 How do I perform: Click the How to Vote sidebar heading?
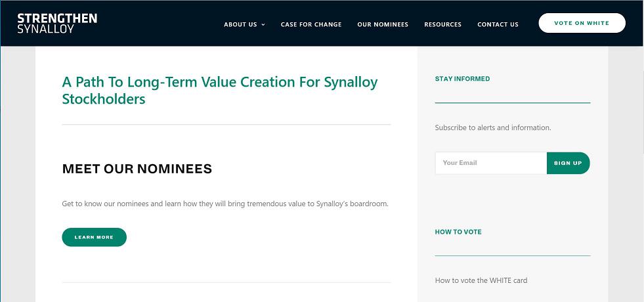click(458, 232)
